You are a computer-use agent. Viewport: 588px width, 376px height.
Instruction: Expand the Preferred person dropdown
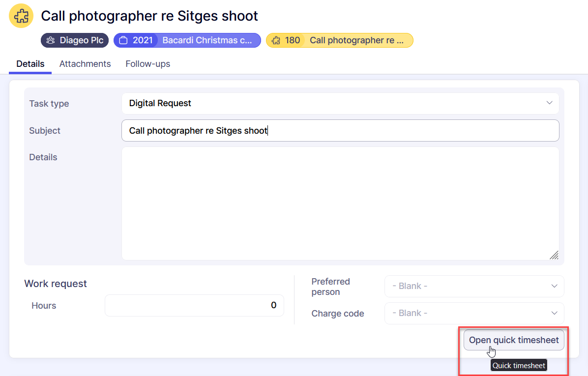coord(474,286)
